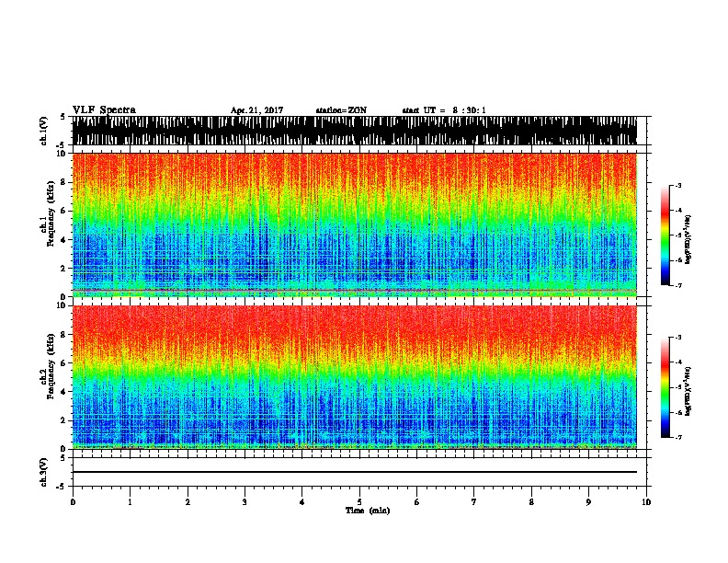Image resolution: width=728 pixels, height=563 pixels.
Task: Click the 4 kHz tick label on ch.1 spectrogram
Action: point(64,240)
